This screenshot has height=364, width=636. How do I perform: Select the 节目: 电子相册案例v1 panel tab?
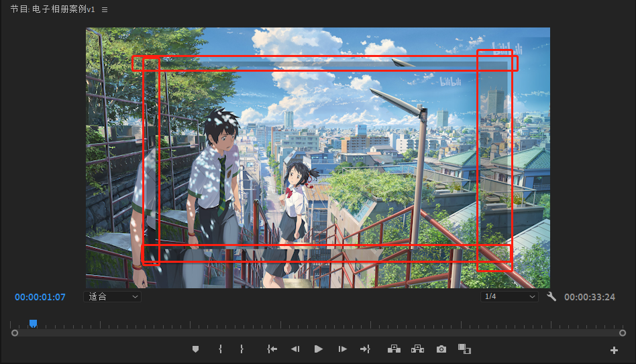click(x=53, y=9)
